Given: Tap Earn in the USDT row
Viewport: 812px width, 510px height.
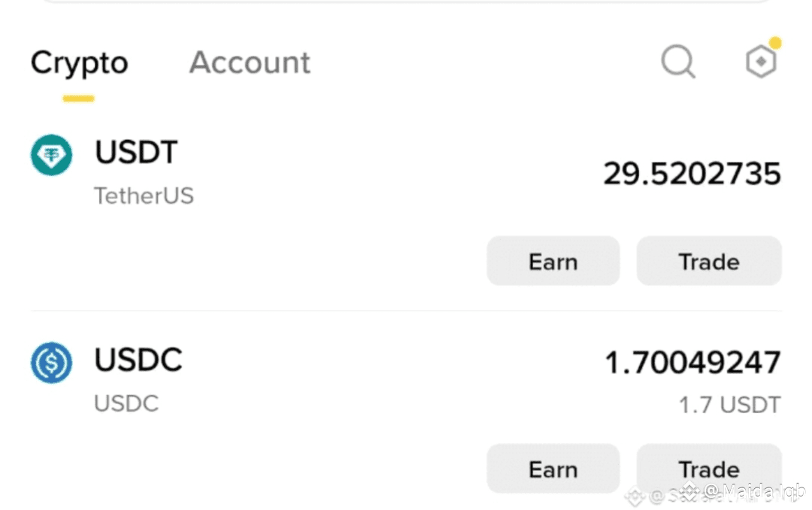Looking at the screenshot, I should tap(553, 261).
